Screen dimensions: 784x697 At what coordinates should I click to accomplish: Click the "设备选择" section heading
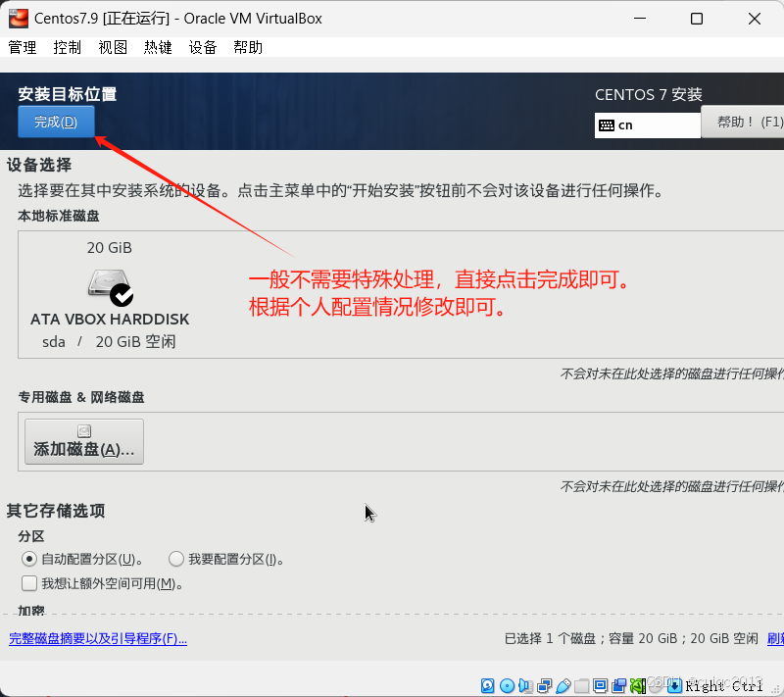click(39, 165)
